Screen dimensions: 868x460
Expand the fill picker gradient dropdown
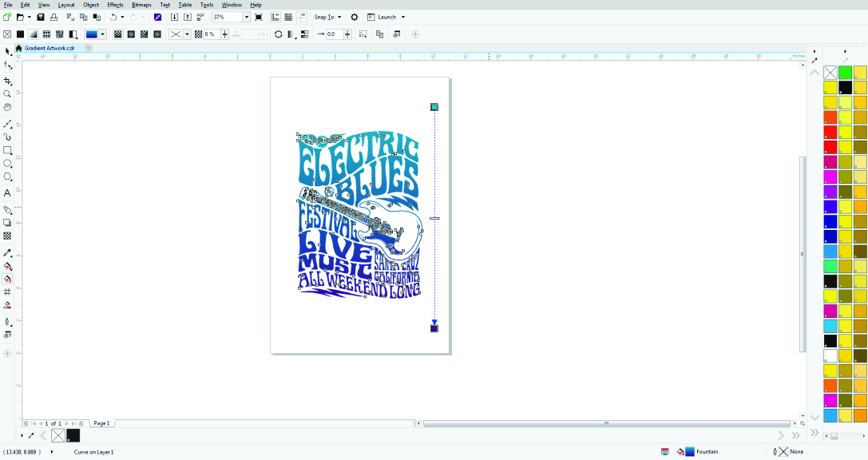[x=102, y=34]
